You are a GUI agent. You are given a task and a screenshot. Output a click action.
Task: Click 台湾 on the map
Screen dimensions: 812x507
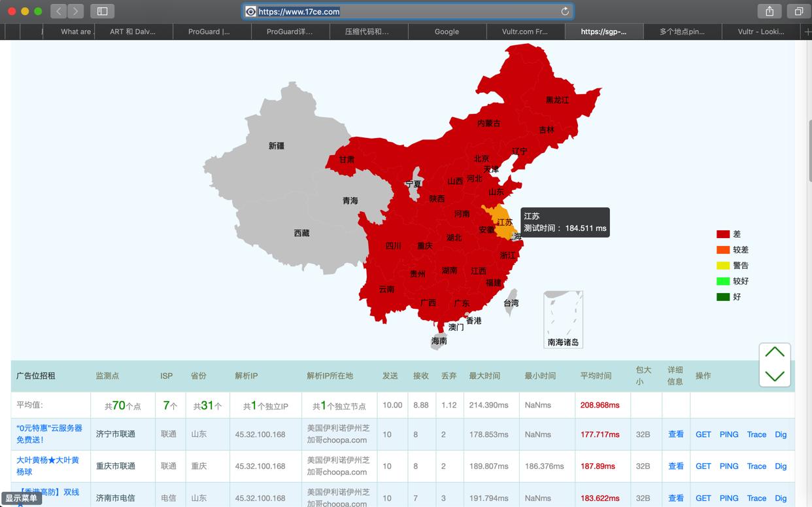pos(511,303)
